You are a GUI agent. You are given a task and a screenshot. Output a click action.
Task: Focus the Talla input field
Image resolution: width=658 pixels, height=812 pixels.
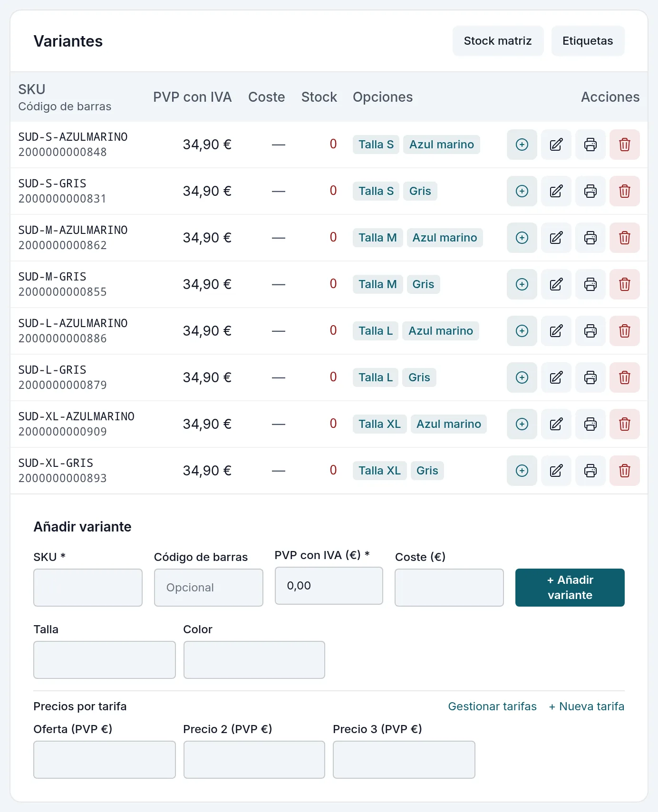(x=105, y=660)
